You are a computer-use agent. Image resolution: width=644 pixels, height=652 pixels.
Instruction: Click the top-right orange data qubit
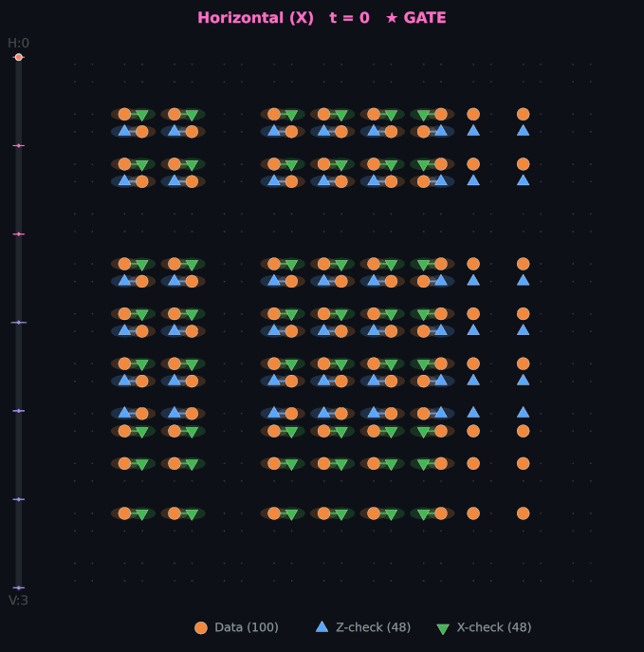click(523, 114)
